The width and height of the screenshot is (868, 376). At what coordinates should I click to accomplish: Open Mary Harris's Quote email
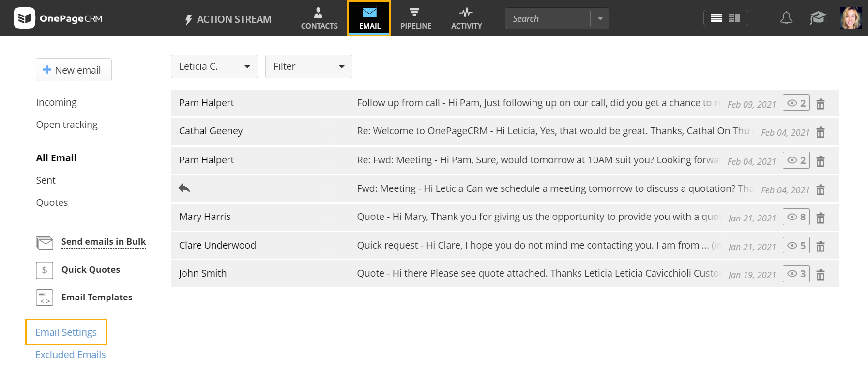tap(504, 217)
